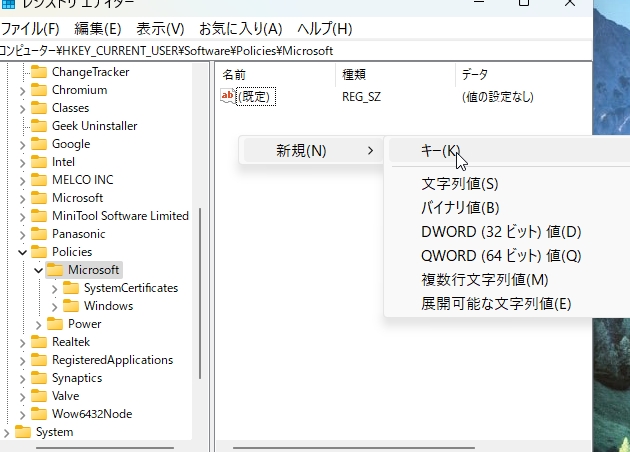Expand the Google key chevron

point(22,145)
